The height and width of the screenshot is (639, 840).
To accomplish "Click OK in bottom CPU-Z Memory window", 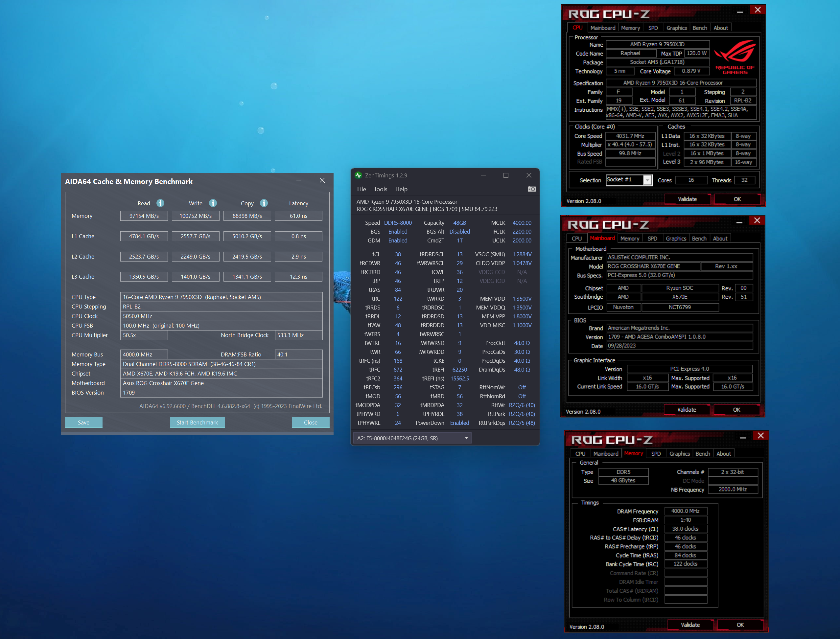I will coord(740,625).
